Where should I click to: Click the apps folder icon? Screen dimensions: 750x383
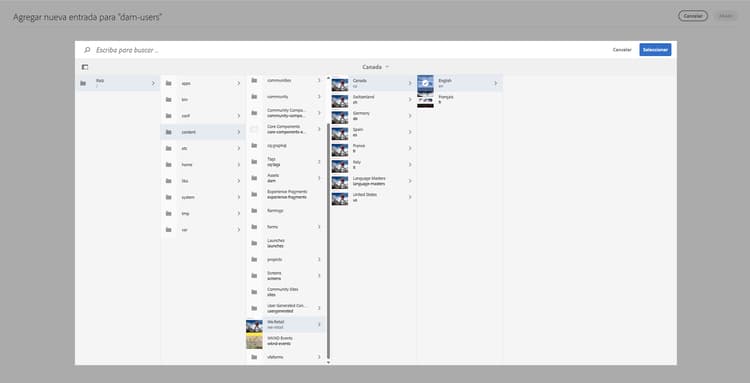coord(168,83)
